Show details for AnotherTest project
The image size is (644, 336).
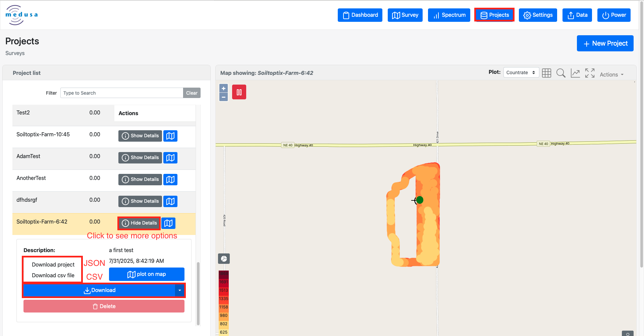pos(140,180)
